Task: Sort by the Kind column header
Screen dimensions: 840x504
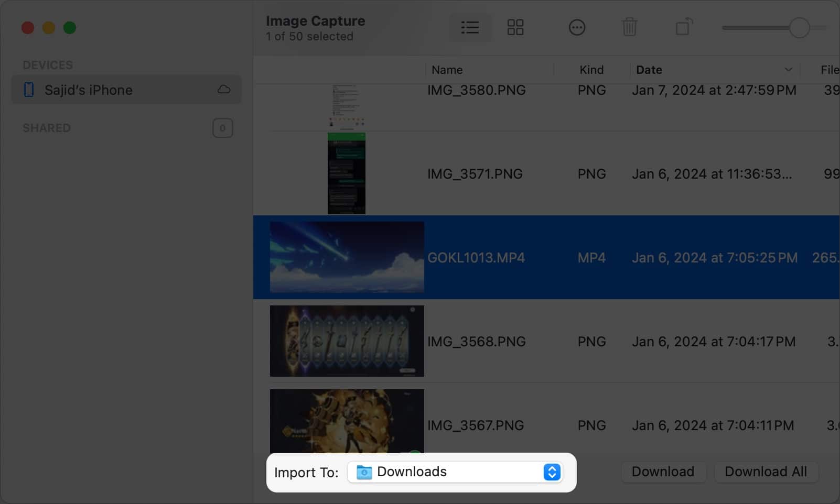Action: click(591, 70)
